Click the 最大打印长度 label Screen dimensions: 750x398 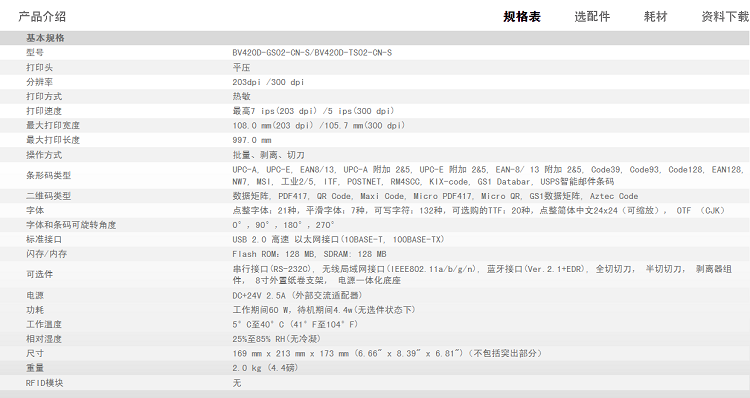[x=53, y=140]
